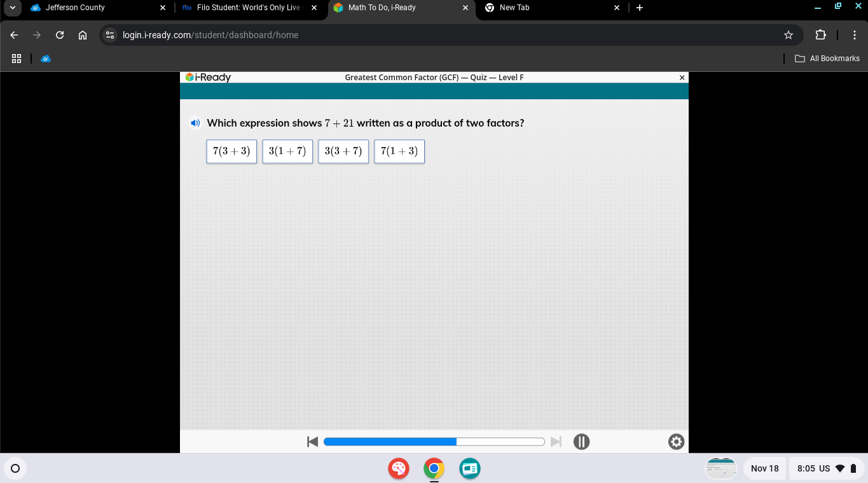Open system tray with clock 8:05

(x=827, y=468)
